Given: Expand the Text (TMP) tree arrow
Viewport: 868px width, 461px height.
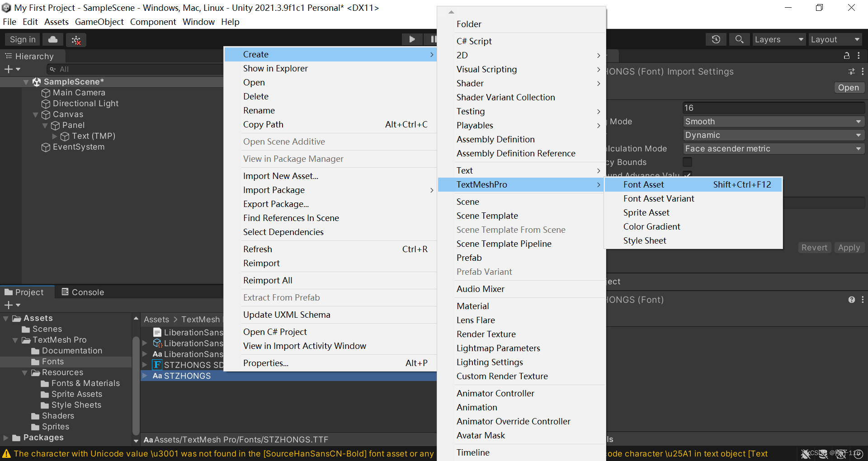Looking at the screenshot, I should click(x=55, y=136).
